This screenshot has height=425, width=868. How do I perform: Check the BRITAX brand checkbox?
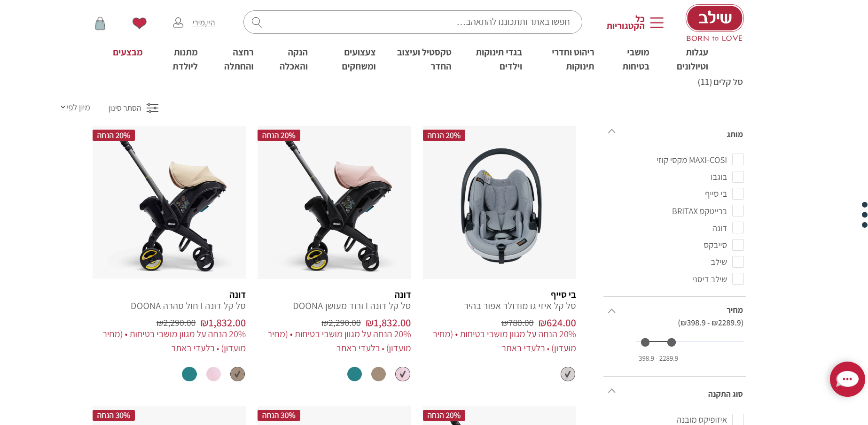[738, 211]
